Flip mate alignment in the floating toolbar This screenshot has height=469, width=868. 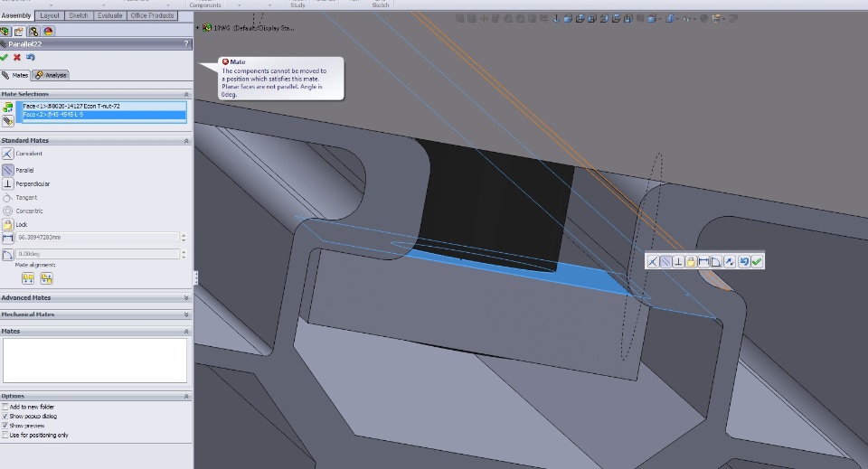tap(730, 261)
